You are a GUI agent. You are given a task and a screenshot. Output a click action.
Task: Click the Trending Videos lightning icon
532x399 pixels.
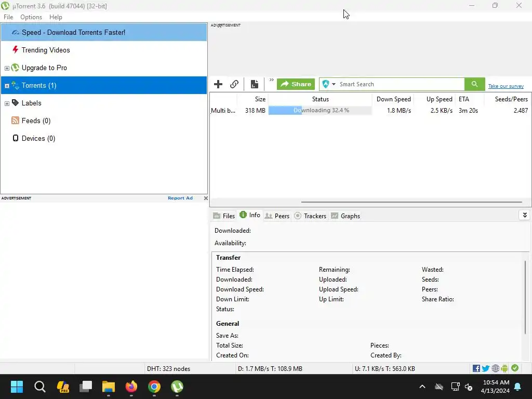click(15, 50)
